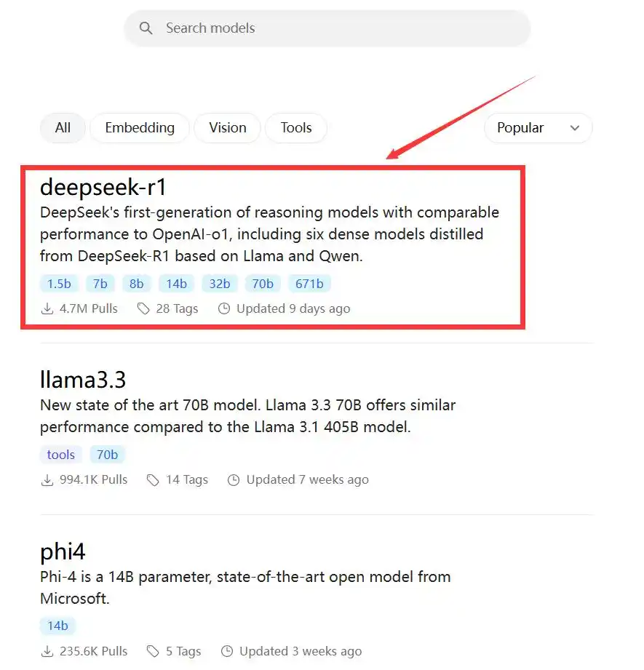Viewport: 644px width, 670px height.
Task: Focus the Search models input field
Action: click(x=327, y=28)
